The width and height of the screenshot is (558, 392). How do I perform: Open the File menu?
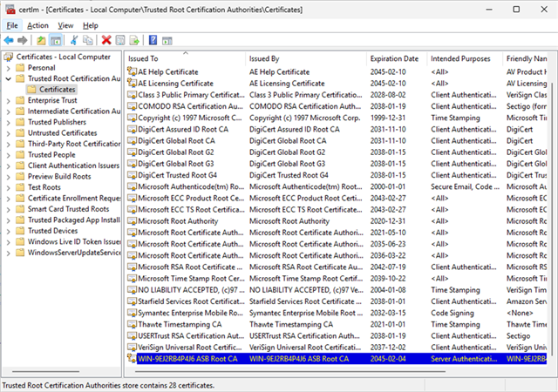12,25
